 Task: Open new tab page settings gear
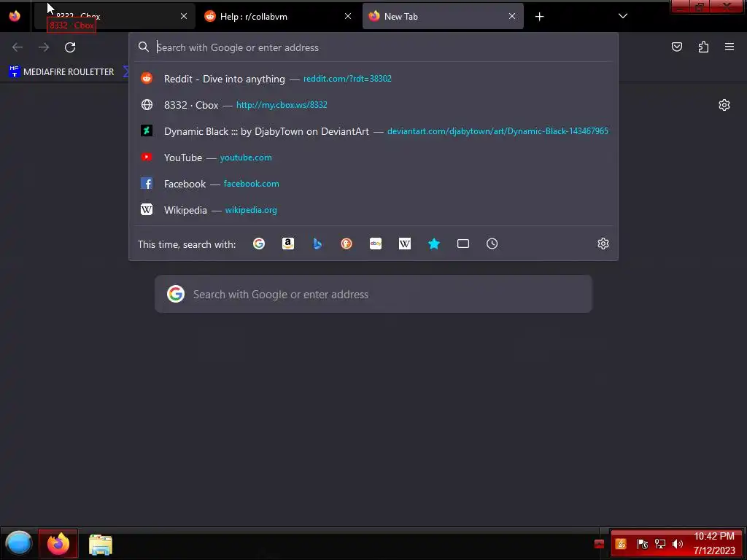[x=724, y=105]
